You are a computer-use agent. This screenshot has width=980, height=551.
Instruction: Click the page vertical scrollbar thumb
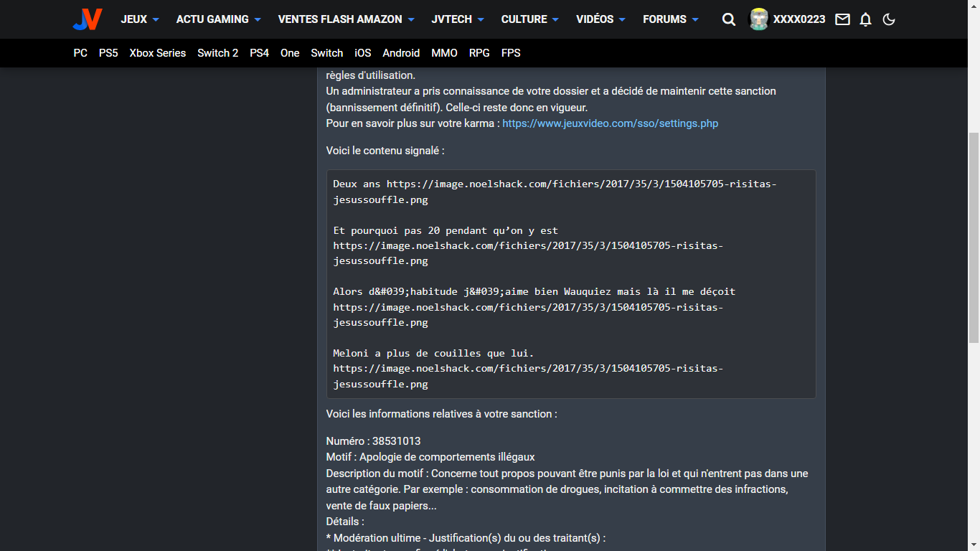[x=974, y=237]
